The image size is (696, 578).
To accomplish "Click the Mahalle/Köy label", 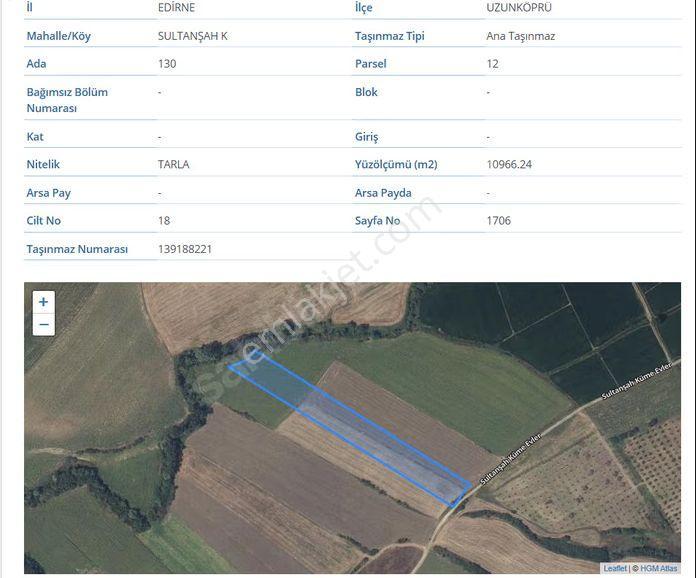I will pyautogui.click(x=59, y=36).
